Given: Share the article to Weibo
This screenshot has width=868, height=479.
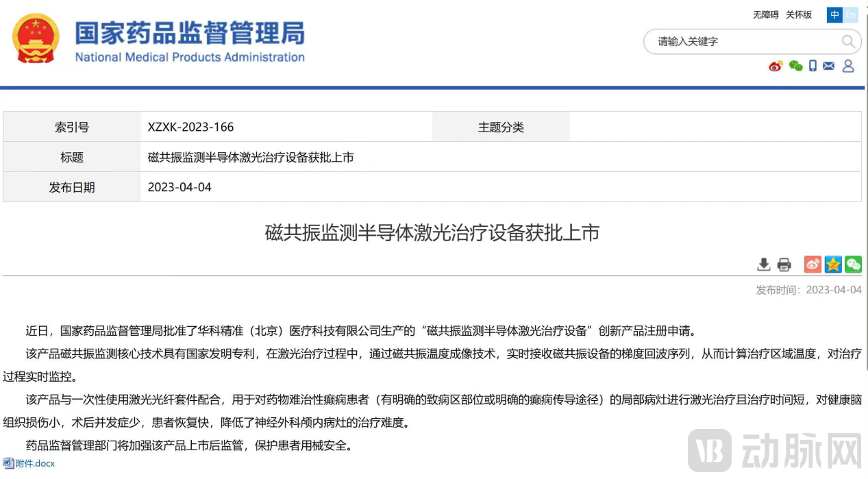Looking at the screenshot, I should point(813,265).
